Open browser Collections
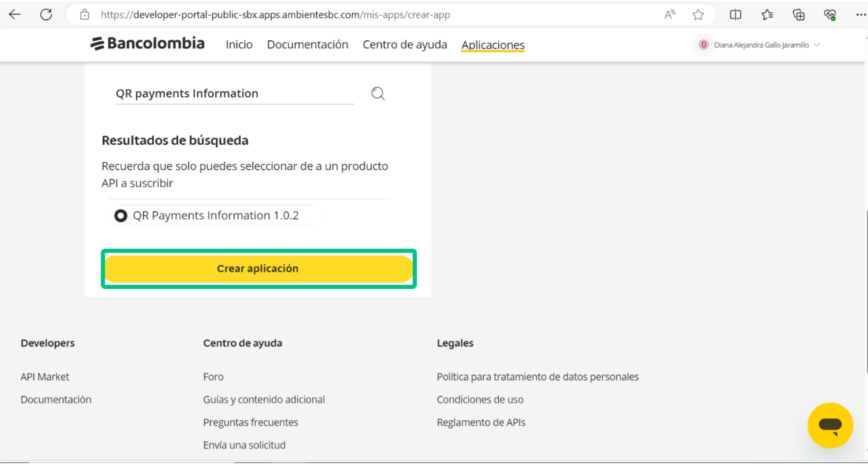This screenshot has height=464, width=868. pyautogui.click(x=799, y=14)
